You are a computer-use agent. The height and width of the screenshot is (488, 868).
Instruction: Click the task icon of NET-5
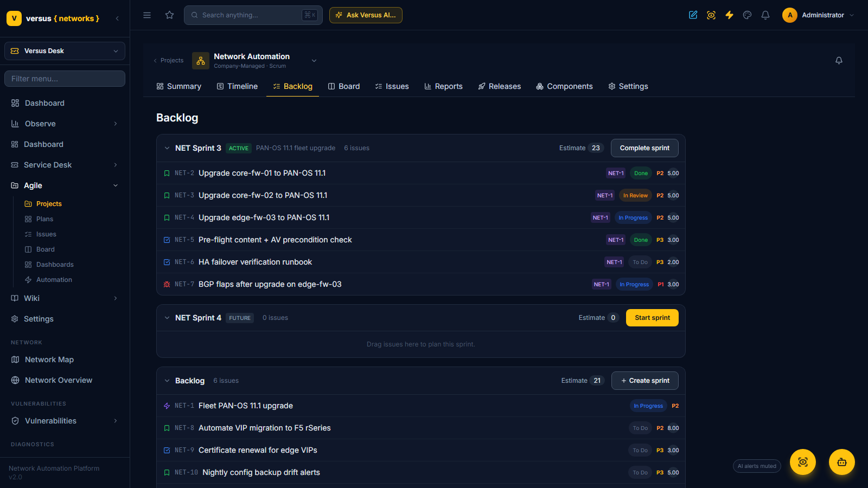point(167,240)
